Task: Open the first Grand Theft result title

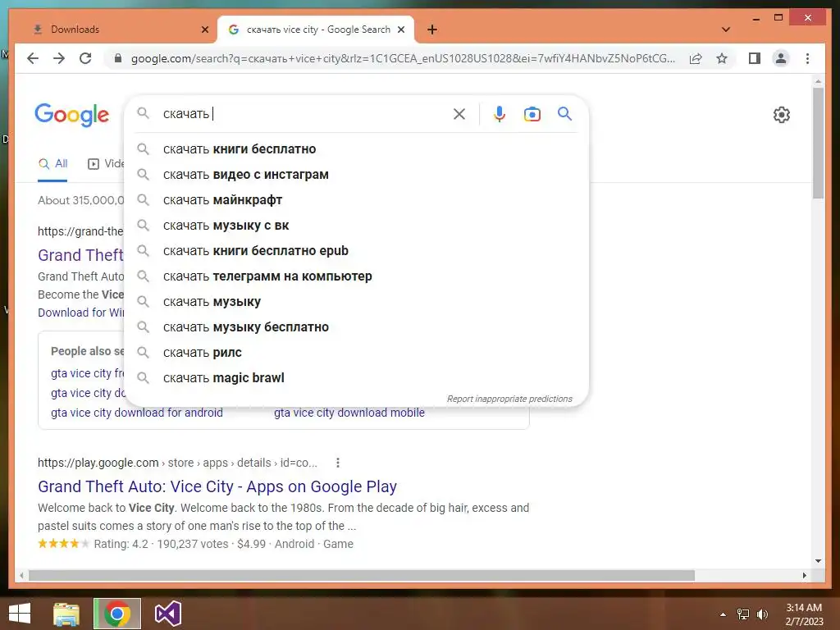Action: point(80,256)
